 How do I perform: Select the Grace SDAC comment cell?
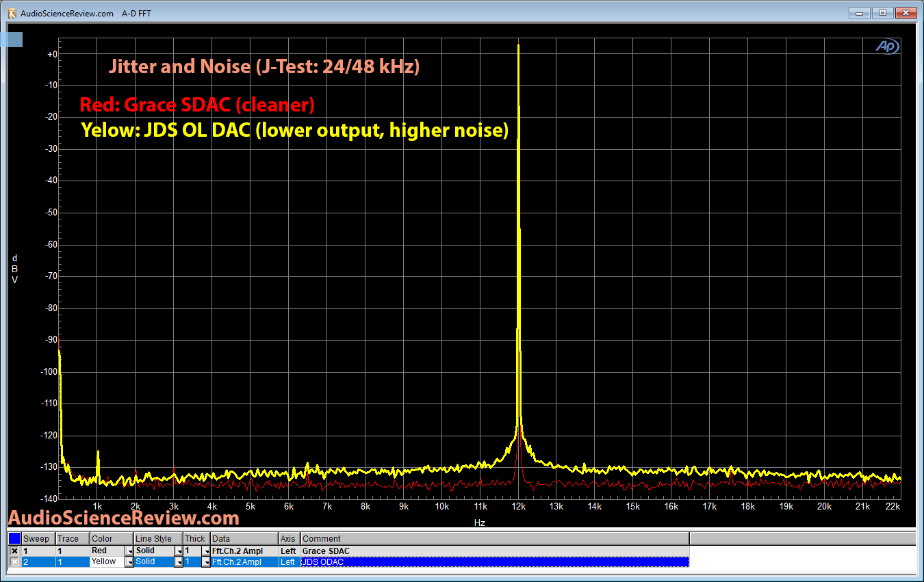495,551
